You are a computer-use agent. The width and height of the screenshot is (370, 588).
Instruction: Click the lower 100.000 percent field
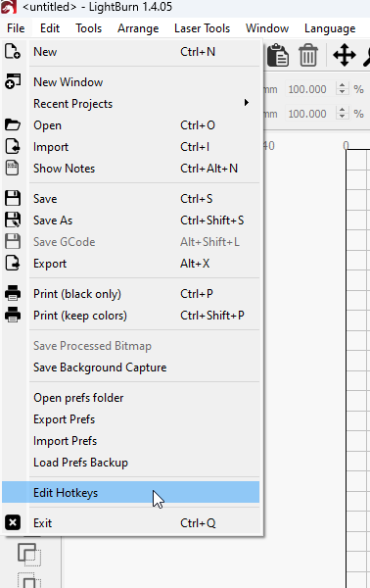pyautogui.click(x=311, y=114)
